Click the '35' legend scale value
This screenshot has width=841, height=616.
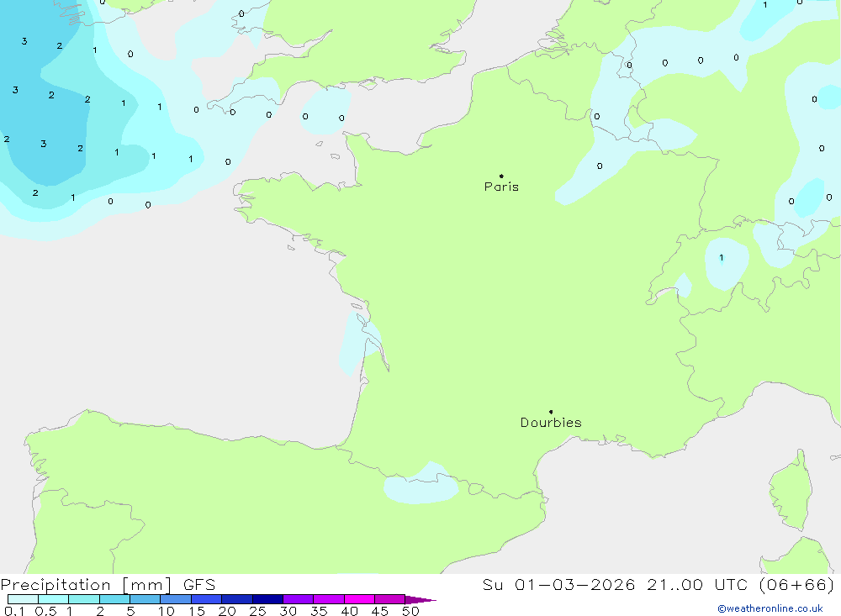(x=319, y=611)
